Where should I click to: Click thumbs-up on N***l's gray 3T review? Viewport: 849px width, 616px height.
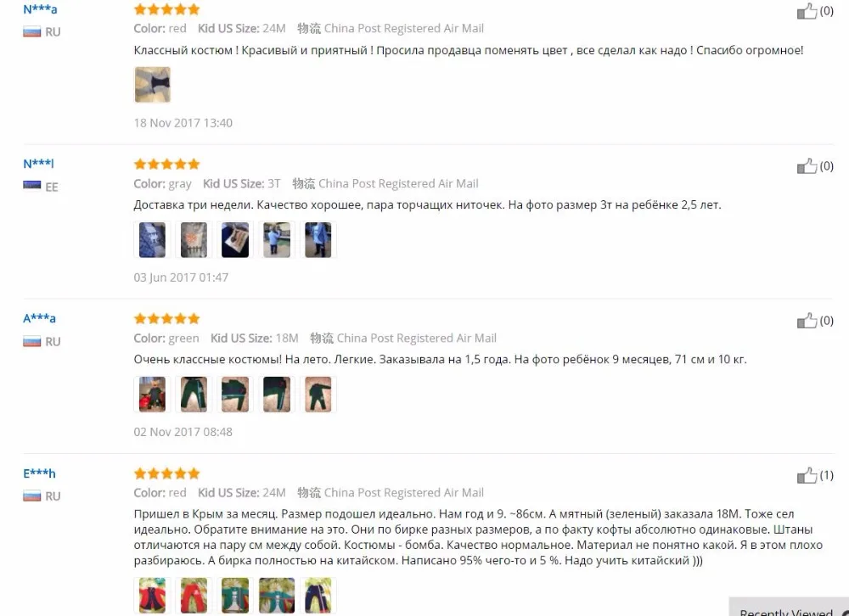click(x=807, y=166)
